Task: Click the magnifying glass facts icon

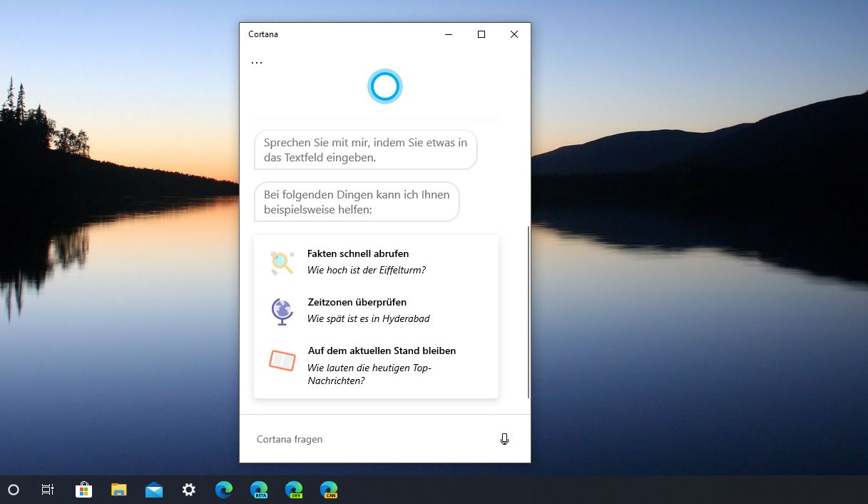Action: pyautogui.click(x=282, y=263)
